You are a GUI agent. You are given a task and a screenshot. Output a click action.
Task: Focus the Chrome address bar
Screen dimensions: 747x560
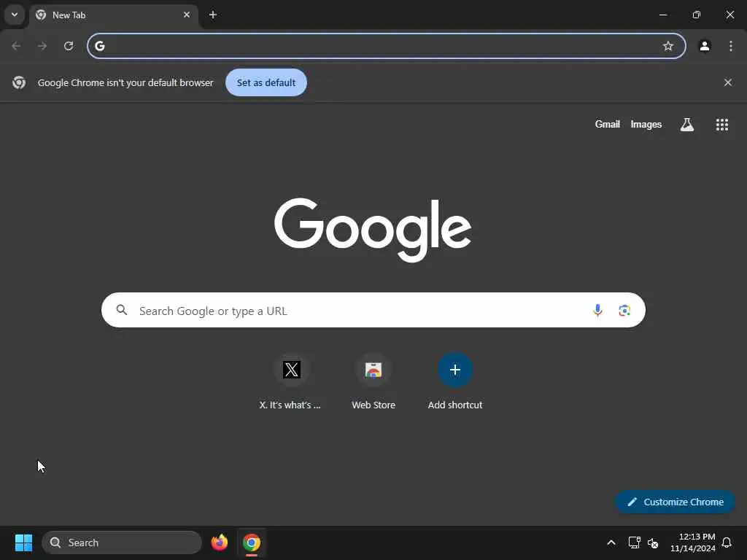tap(387, 46)
